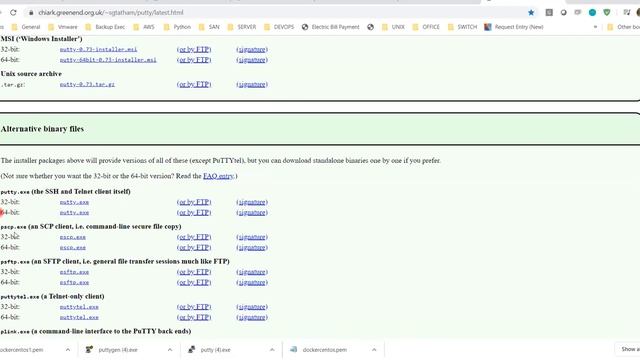This screenshot has height=360, width=640.
Task: Click the 'Unix source archive' heading text
Action: (x=31, y=74)
